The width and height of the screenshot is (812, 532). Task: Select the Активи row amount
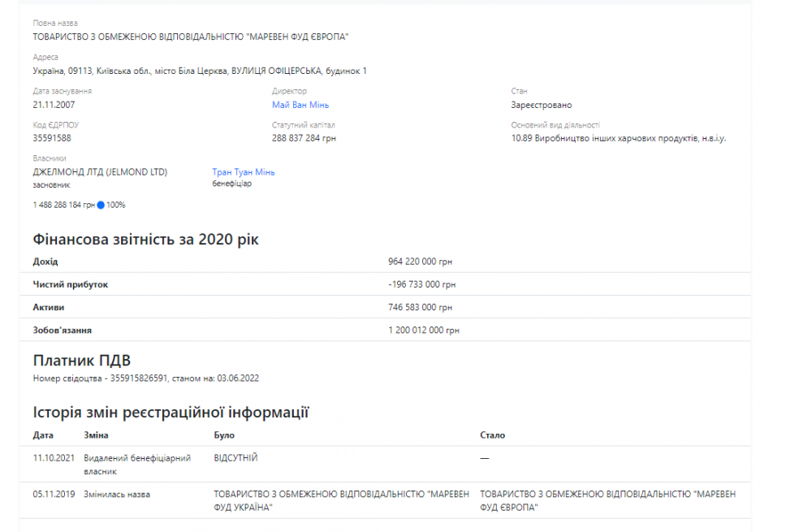(420, 307)
